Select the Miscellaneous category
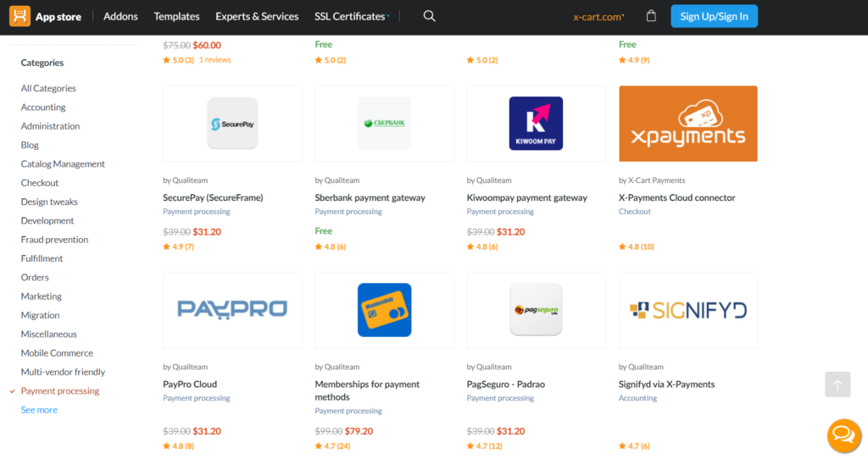This screenshot has height=459, width=868. click(x=48, y=334)
